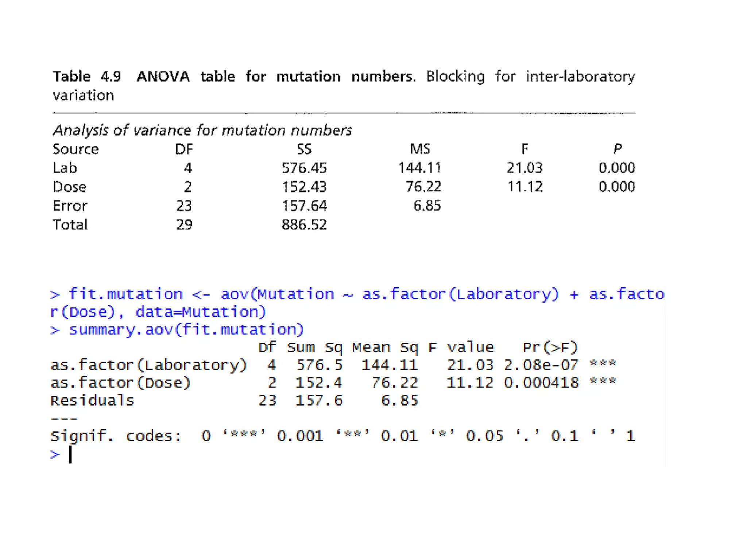Click the 'Table 4.9' caption title
The width and height of the screenshot is (747, 560).
[x=87, y=77]
